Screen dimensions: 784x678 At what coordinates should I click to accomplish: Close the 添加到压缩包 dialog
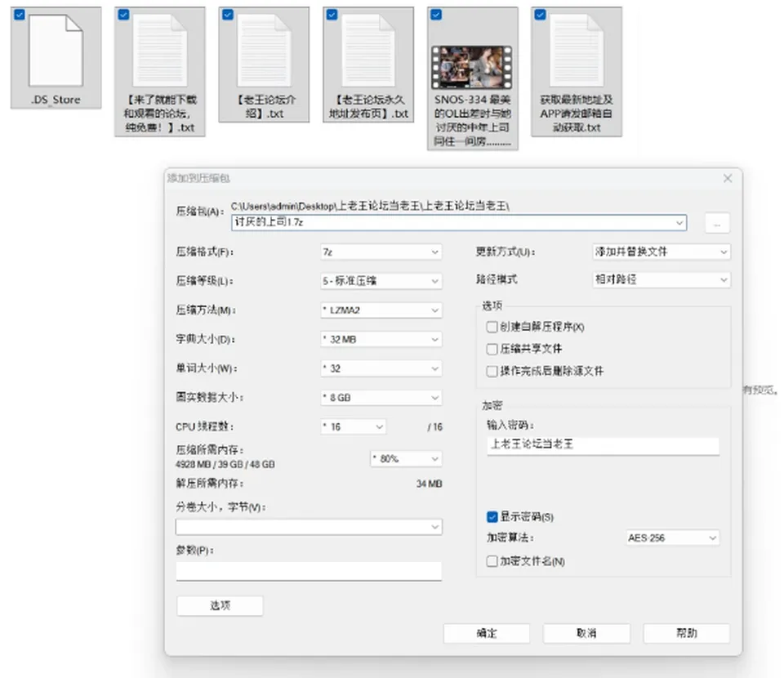click(728, 179)
